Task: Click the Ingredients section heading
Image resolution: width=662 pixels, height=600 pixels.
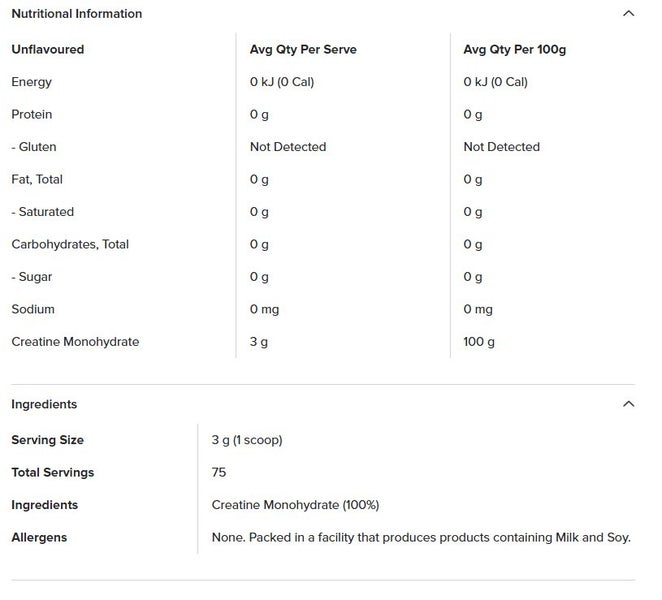Action: tap(44, 404)
